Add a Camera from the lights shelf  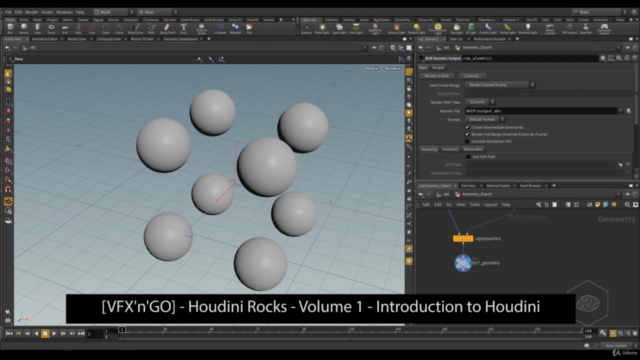[x=307, y=28]
